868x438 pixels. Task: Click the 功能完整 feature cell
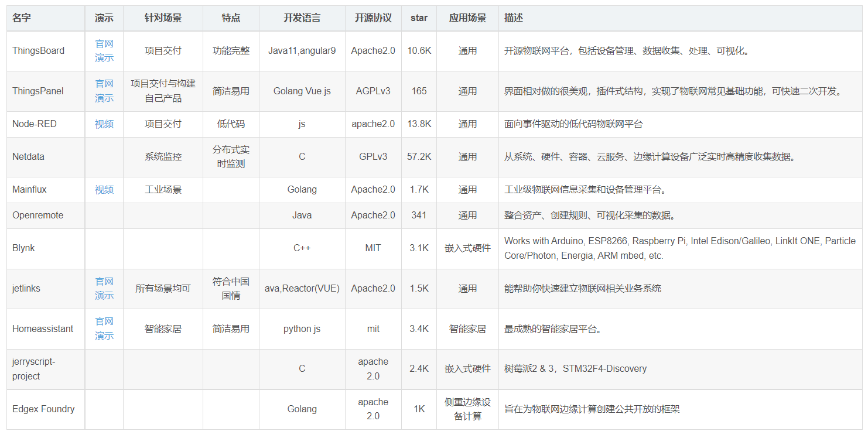(x=231, y=51)
